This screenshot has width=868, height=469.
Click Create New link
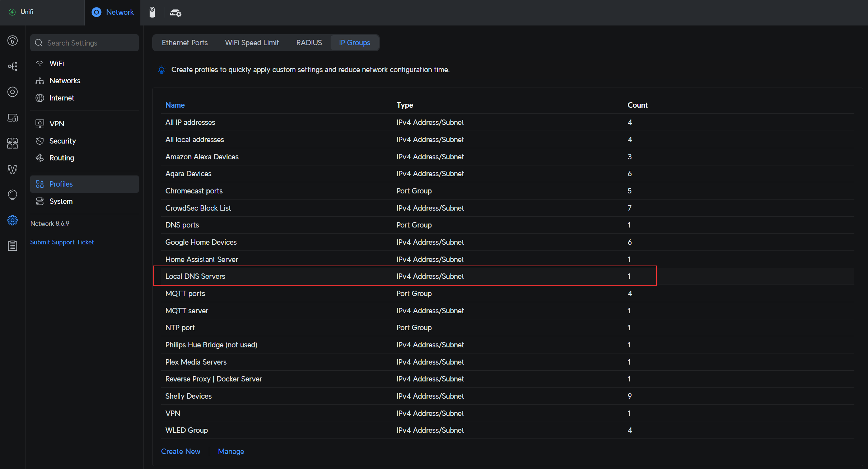tap(181, 451)
